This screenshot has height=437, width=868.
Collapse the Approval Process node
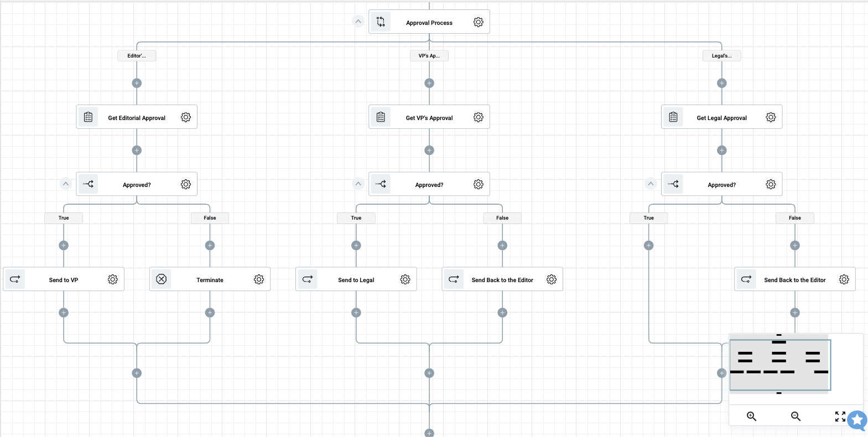coord(358,22)
